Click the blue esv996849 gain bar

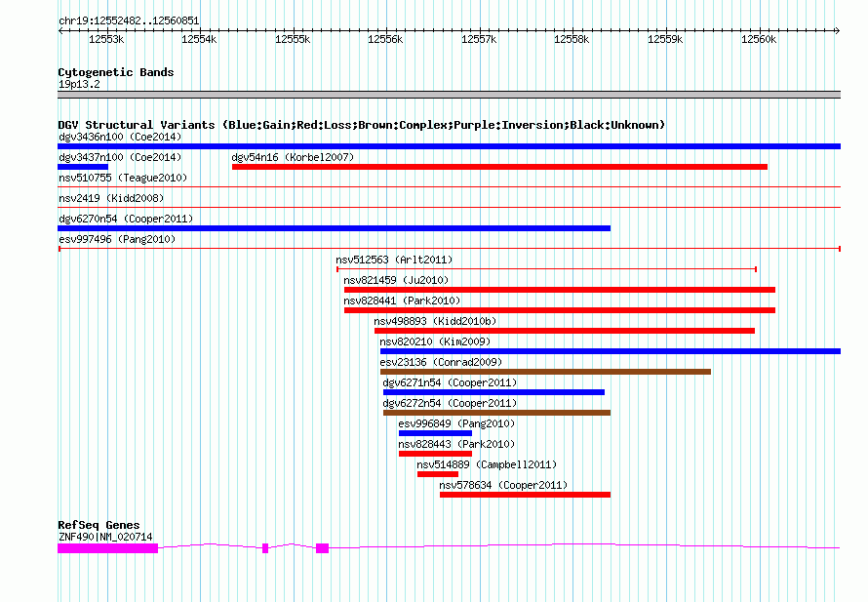pos(435,433)
